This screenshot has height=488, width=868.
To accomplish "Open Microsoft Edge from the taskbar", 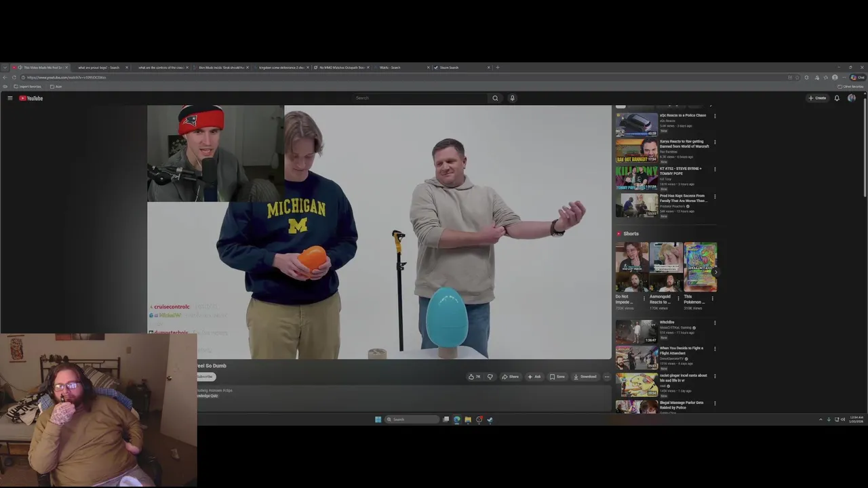I will [456, 420].
